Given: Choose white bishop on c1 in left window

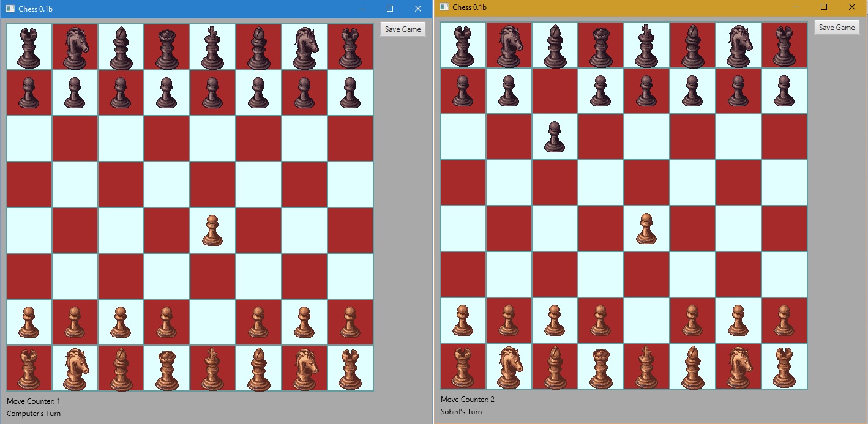Looking at the screenshot, I should [121, 369].
